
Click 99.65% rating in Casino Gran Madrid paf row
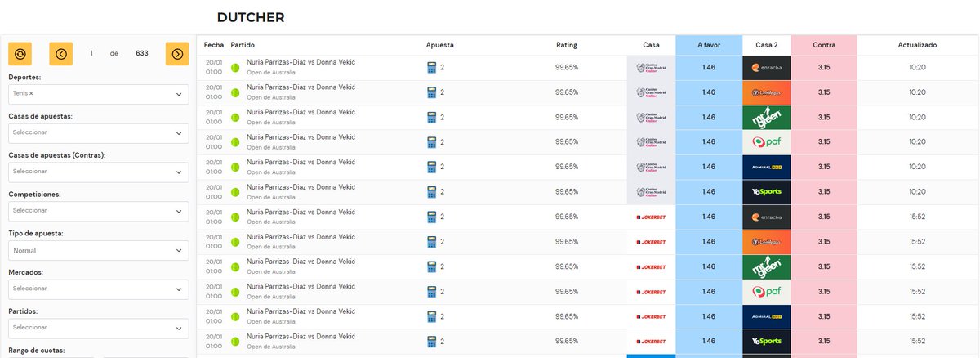click(x=567, y=142)
